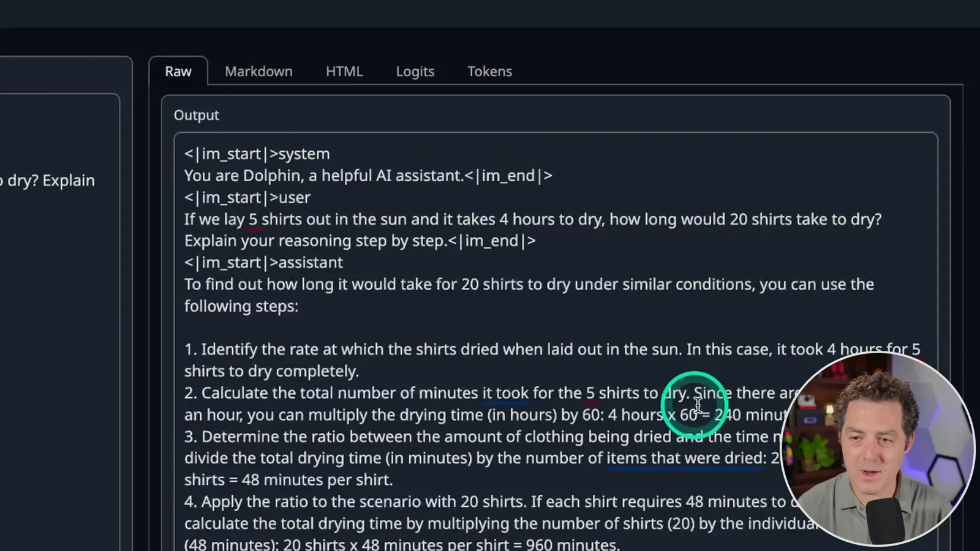This screenshot has height=551, width=980.
Task: Click inside the Output text area
Action: tap(556, 342)
